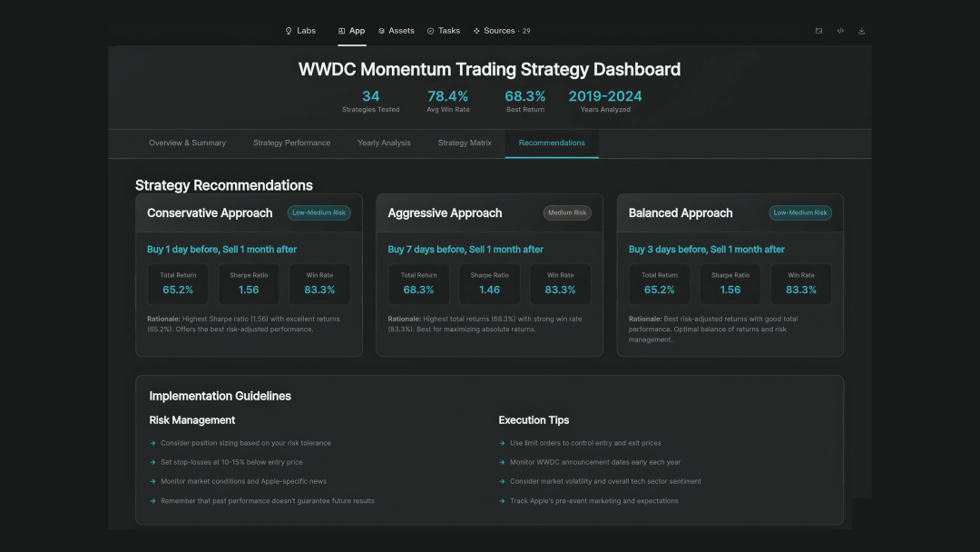The width and height of the screenshot is (980, 552).
Task: Click the Strategy Recommendations heading
Action: [224, 186]
